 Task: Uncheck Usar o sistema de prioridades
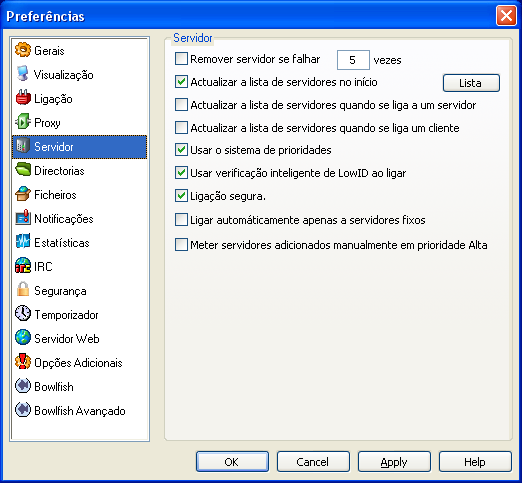pos(181,150)
